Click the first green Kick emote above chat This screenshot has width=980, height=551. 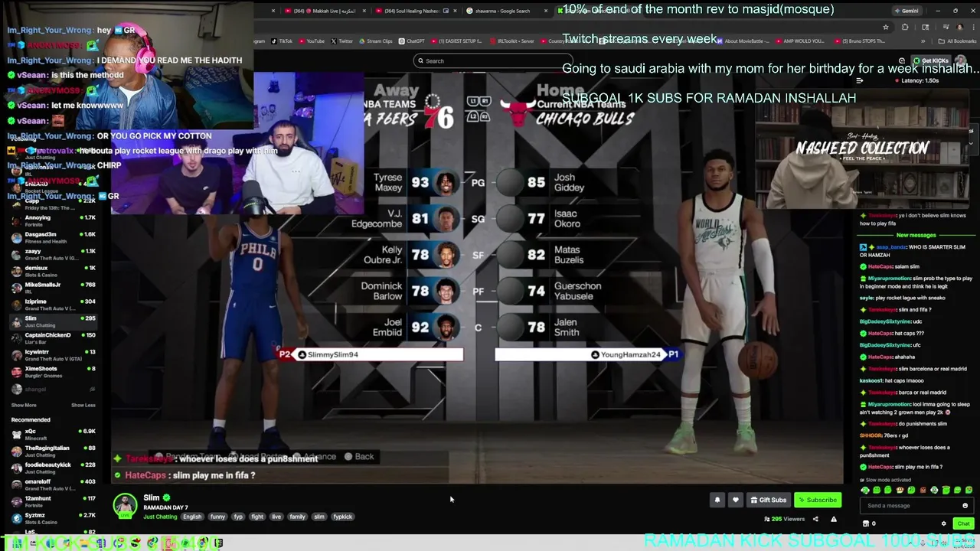(865, 490)
